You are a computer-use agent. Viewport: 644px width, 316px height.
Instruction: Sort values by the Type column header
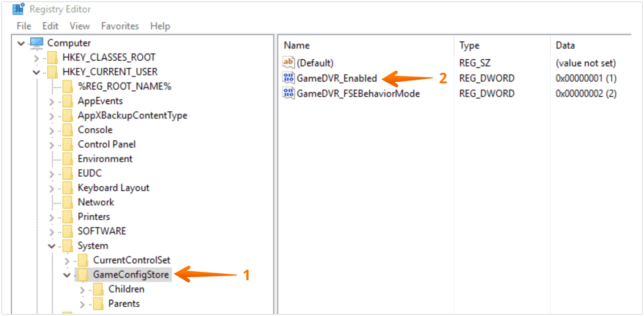[469, 45]
